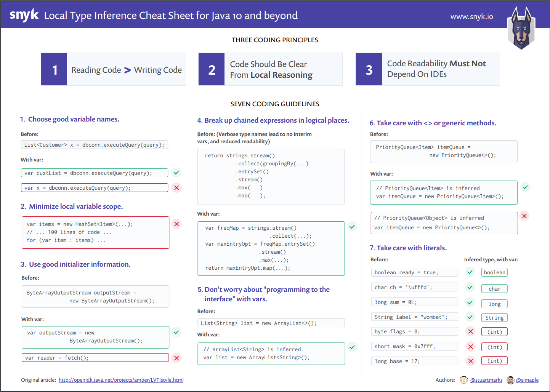Open the @sjmaple author link
This screenshot has height=392, width=550.
coord(527,380)
